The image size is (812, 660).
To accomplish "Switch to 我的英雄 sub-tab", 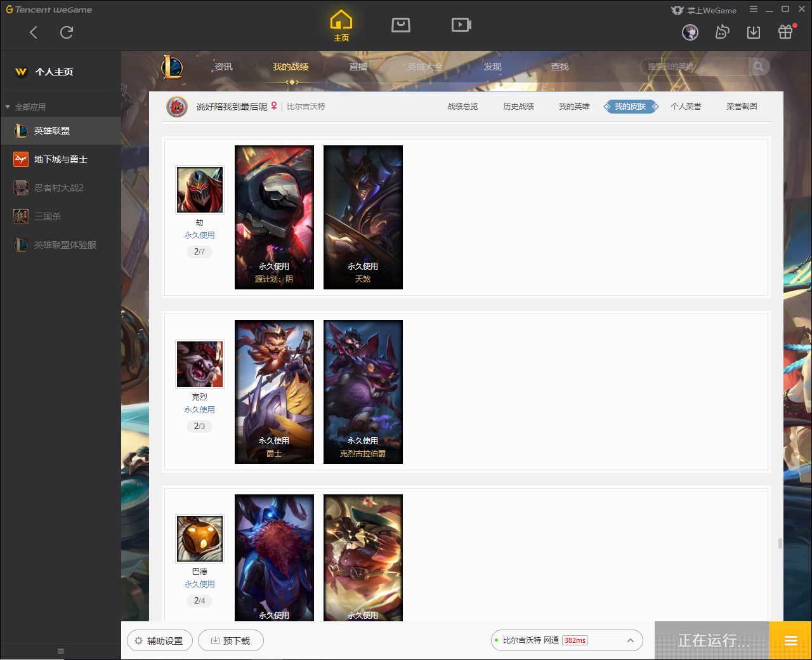I will (575, 107).
